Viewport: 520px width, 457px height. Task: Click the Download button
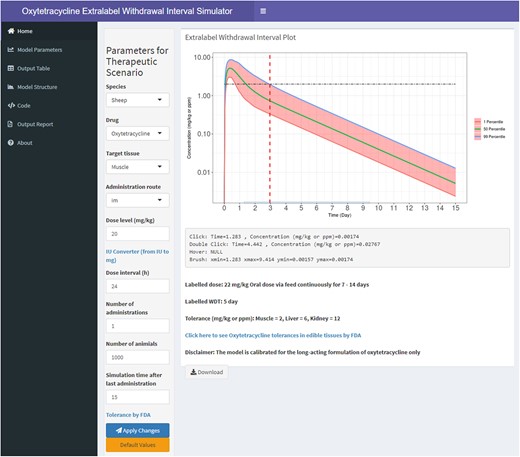pyautogui.click(x=207, y=372)
